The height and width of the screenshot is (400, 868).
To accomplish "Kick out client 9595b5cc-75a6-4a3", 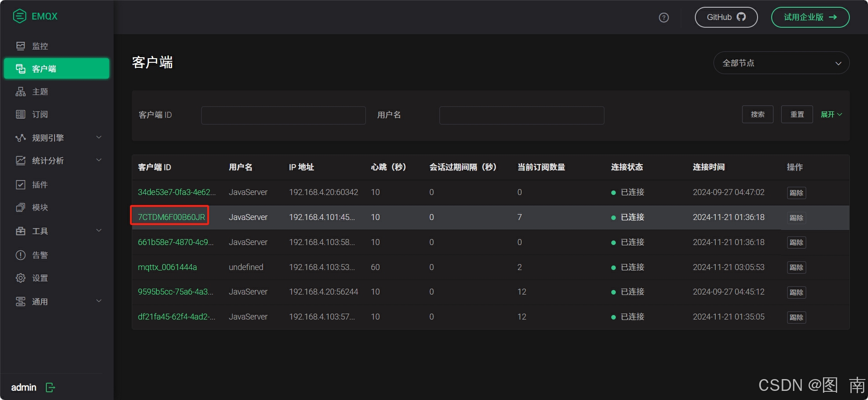I will (796, 292).
